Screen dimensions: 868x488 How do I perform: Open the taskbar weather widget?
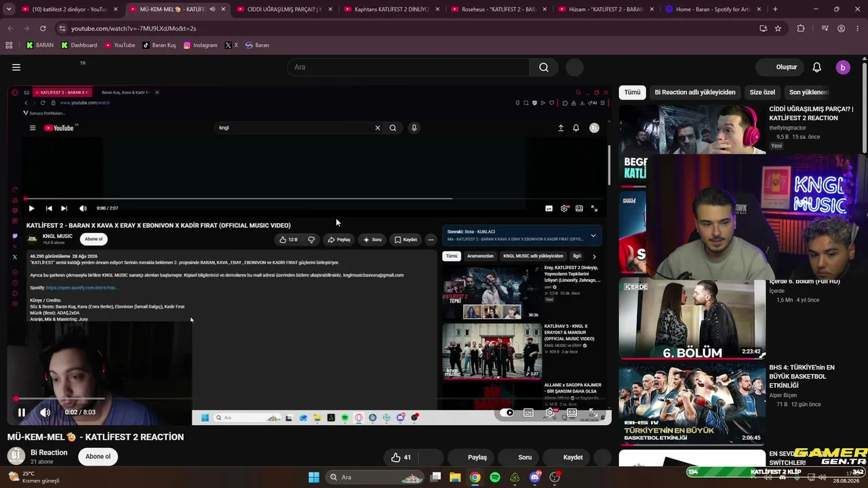coord(34,477)
